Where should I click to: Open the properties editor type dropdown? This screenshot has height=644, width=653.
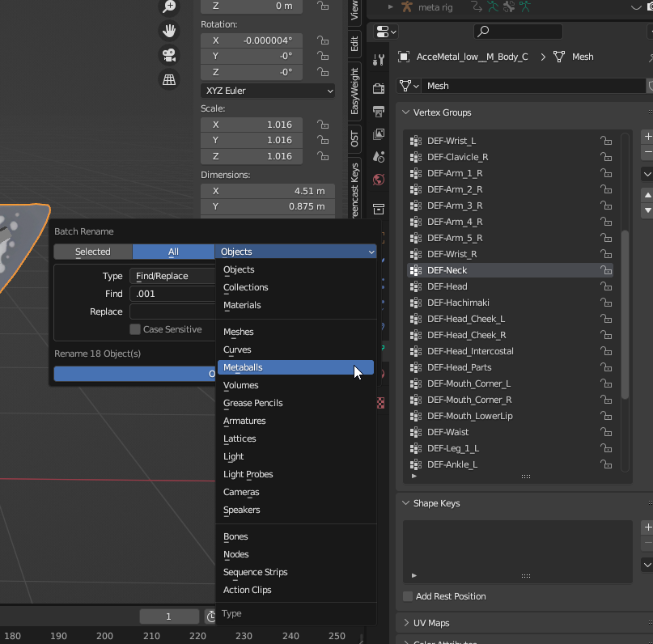coord(386,32)
